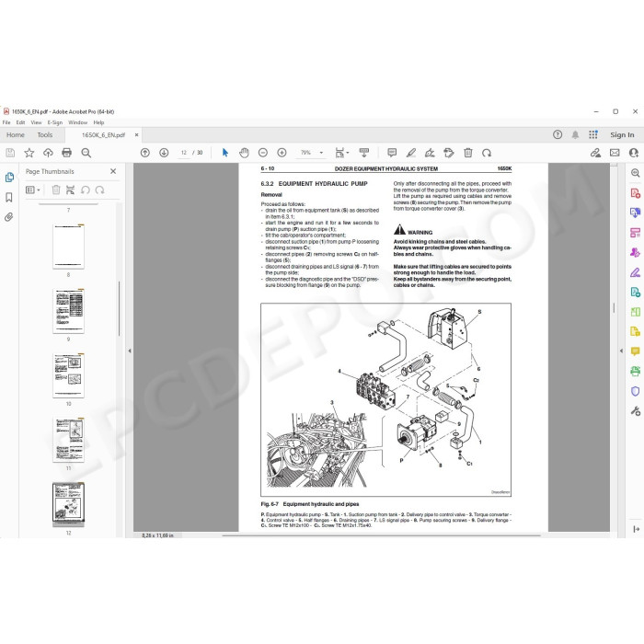Open the Bookmarks pane icon
The width and height of the screenshot is (644, 644).
click(9, 197)
